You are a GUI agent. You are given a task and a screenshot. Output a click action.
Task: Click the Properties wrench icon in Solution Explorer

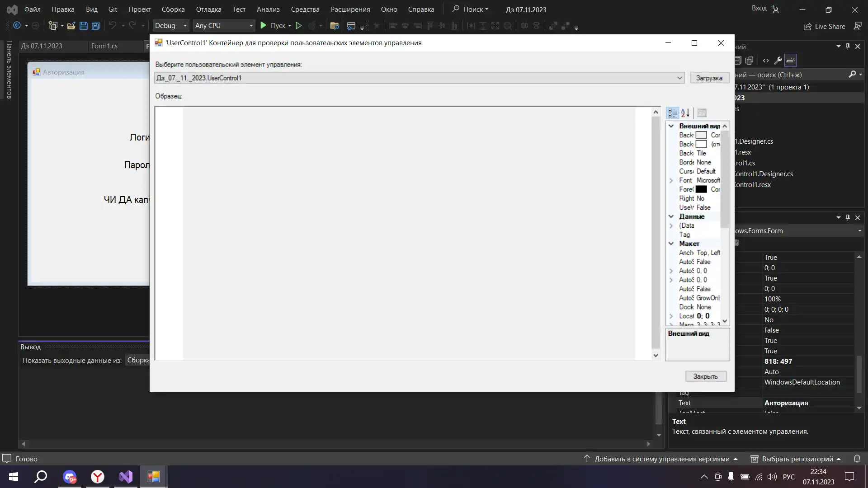tap(778, 61)
